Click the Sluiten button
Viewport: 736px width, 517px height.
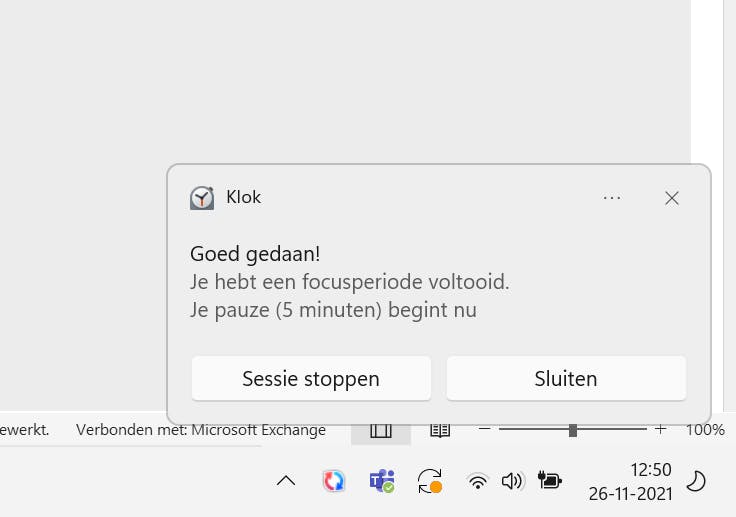(x=566, y=379)
